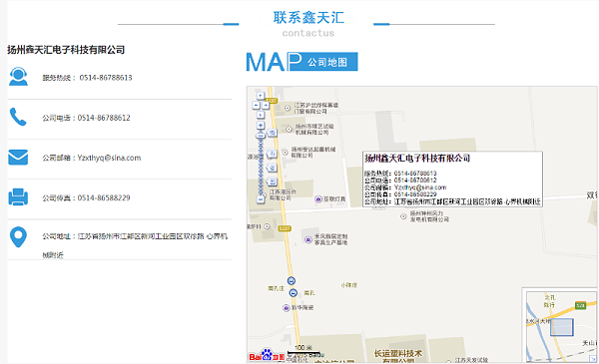Click the 南孔庄 place label on map
Viewport: 599px width, 364px height.
click(x=276, y=288)
